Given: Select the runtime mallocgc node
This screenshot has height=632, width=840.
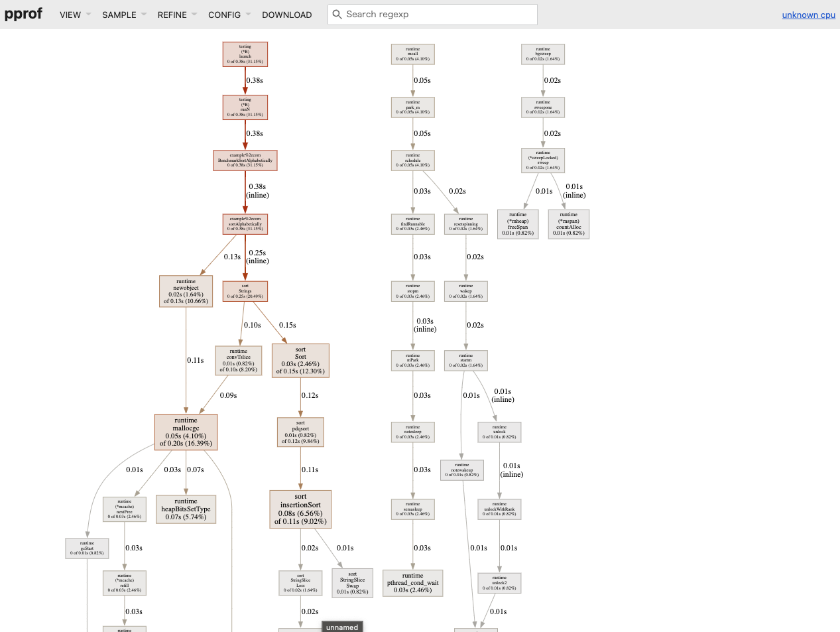Looking at the screenshot, I should pyautogui.click(x=186, y=432).
